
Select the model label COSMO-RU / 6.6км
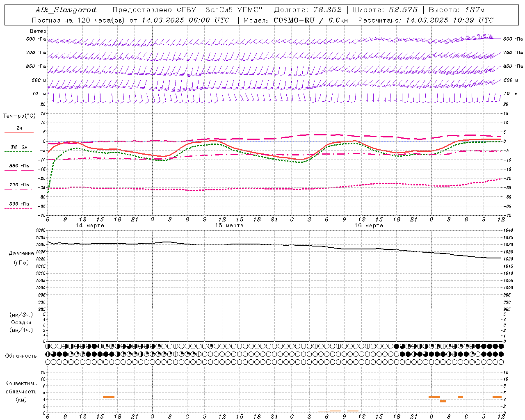[x=310, y=20]
